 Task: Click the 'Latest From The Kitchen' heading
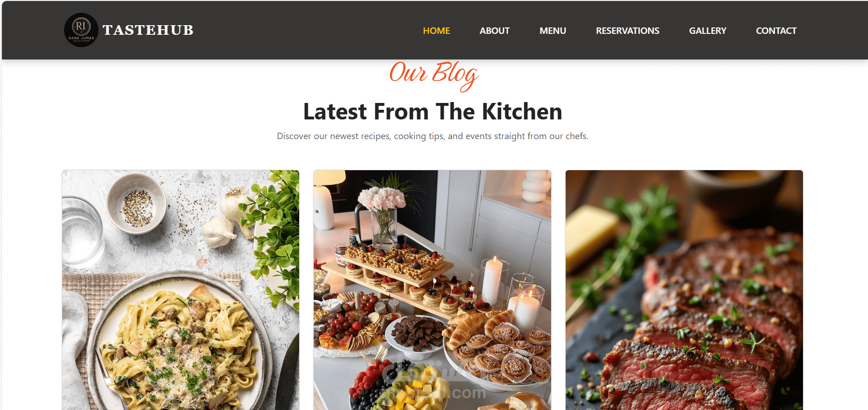point(433,112)
